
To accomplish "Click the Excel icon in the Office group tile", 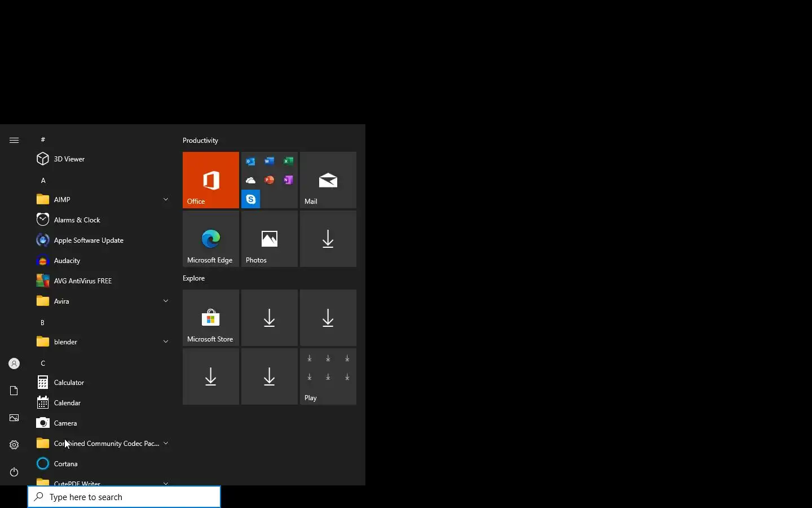I will 288,161.
